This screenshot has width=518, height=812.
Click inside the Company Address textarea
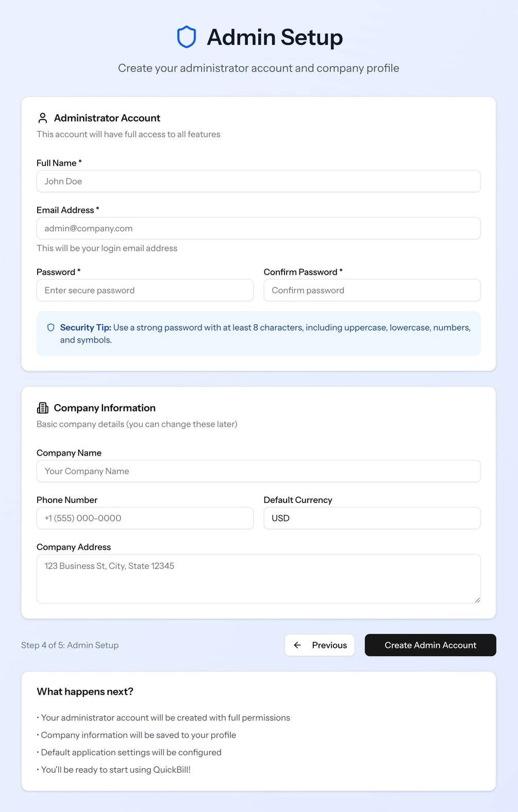pos(258,578)
